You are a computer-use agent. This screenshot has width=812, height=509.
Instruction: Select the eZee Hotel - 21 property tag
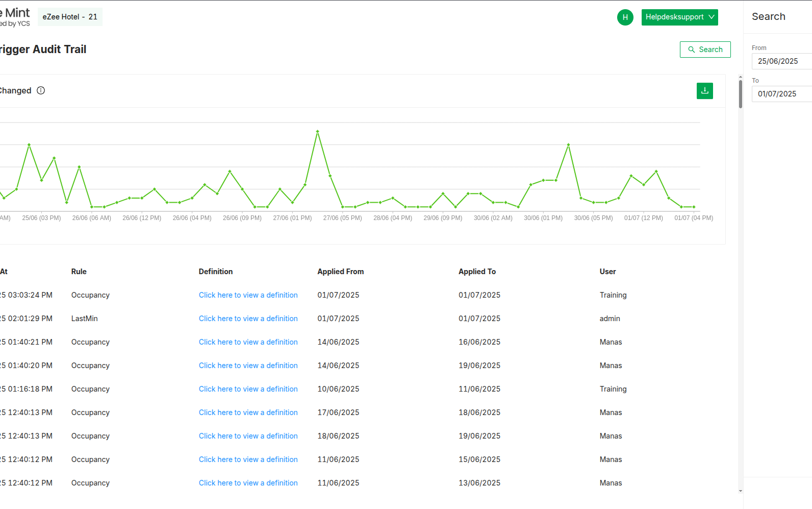click(70, 17)
